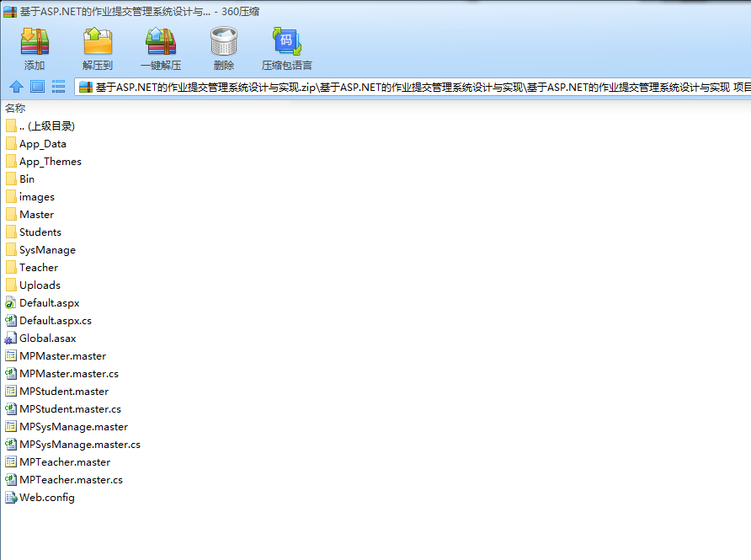This screenshot has height=560, width=751.
Task: Select the MPStudent.master.cs file icon
Action: [x=11, y=409]
